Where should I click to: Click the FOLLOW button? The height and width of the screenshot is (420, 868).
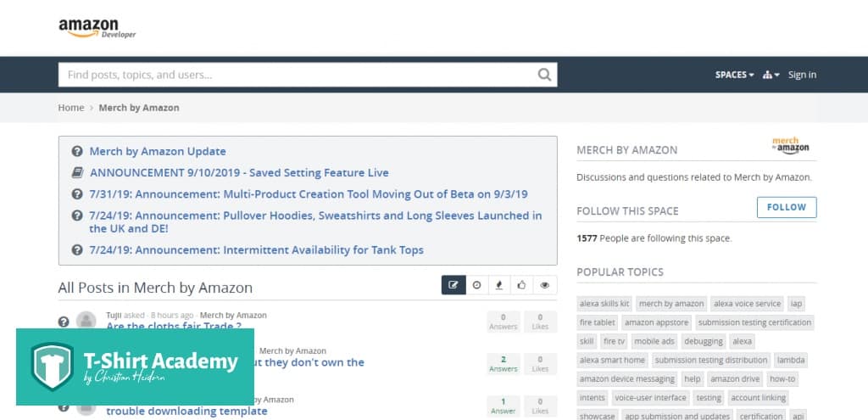[x=787, y=207]
